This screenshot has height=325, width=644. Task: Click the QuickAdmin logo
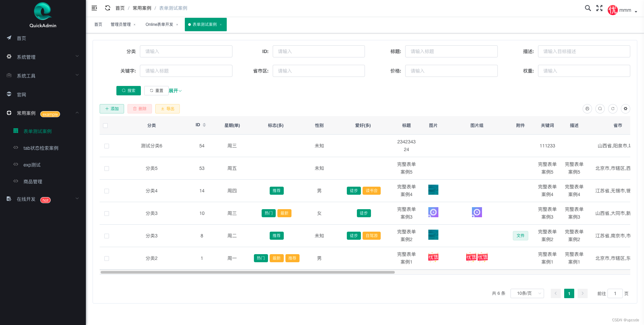tap(43, 15)
